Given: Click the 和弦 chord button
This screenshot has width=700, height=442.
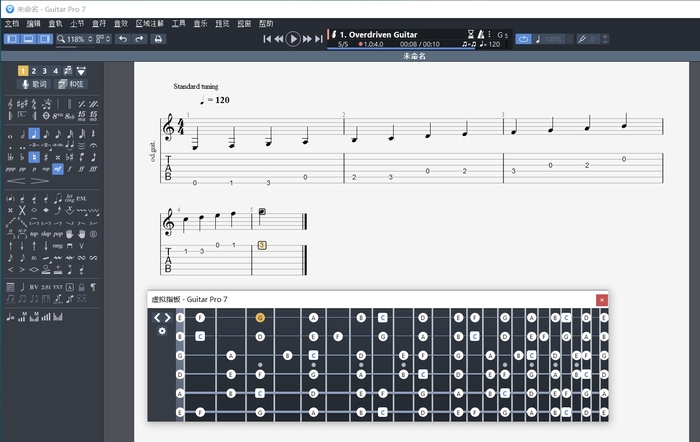Looking at the screenshot, I should coord(71,84).
